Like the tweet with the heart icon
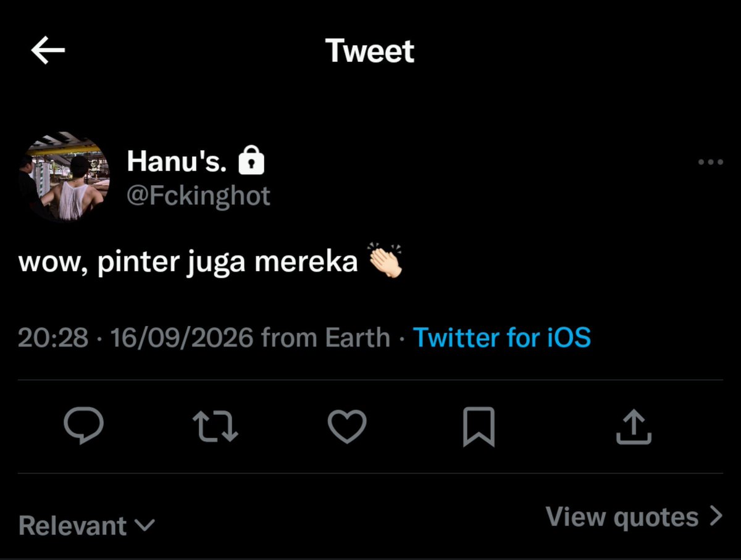 [347, 427]
